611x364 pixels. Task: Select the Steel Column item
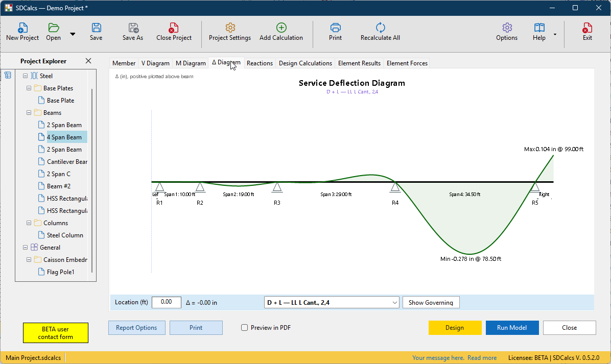[65, 235]
